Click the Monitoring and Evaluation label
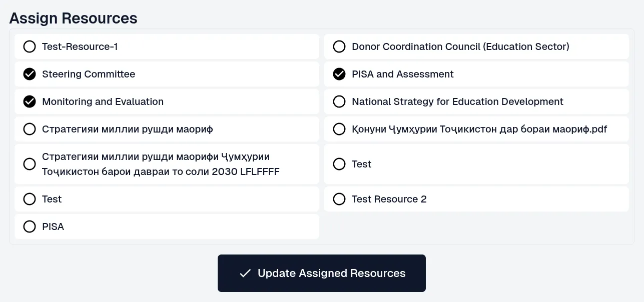The width and height of the screenshot is (644, 302). (x=103, y=101)
